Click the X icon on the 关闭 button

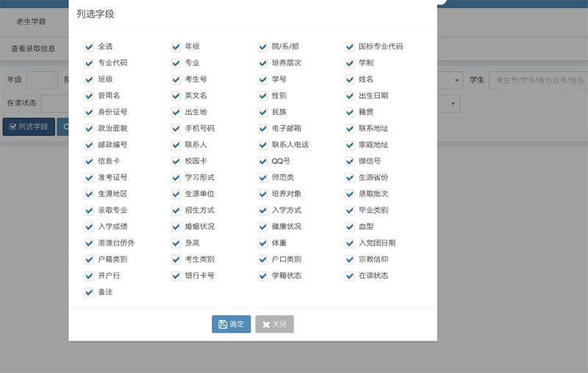coord(266,324)
